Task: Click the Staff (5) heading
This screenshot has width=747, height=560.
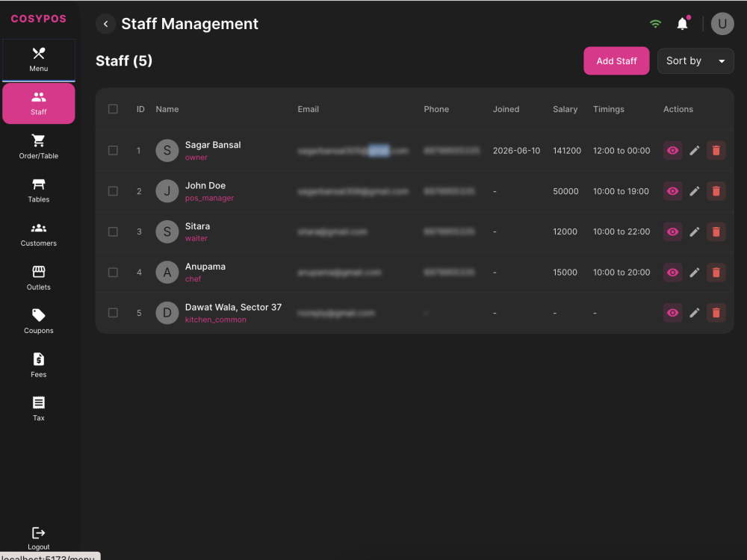Action: [124, 61]
